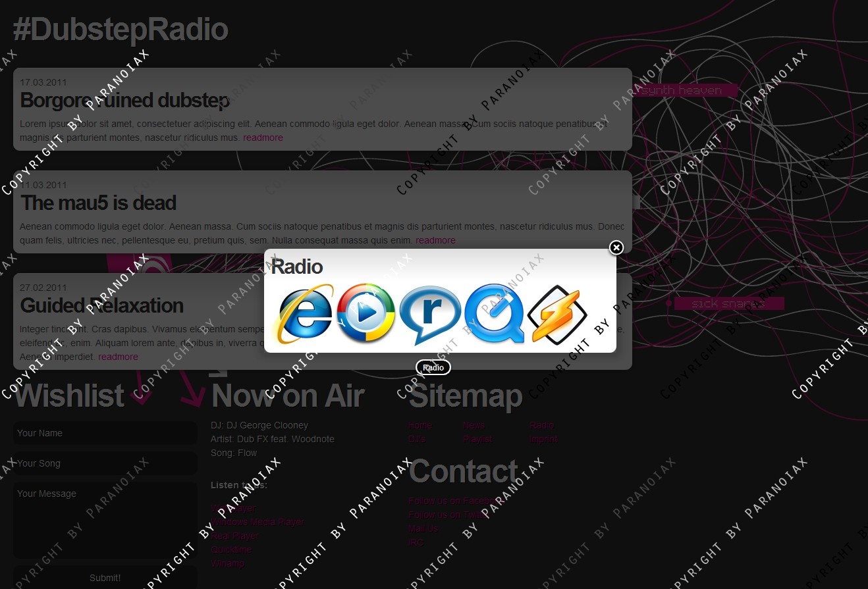Listen via Quicktime text link
This screenshot has height=589, width=868.
pos(231,550)
